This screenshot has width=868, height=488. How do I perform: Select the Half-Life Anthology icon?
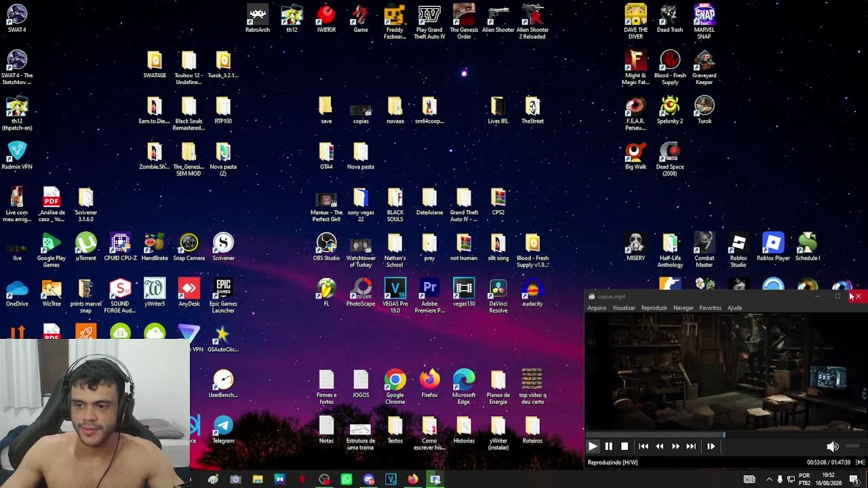670,251
